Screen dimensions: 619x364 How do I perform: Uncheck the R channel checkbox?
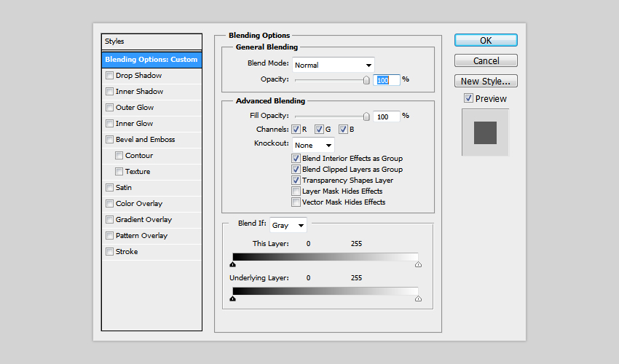[296, 130]
